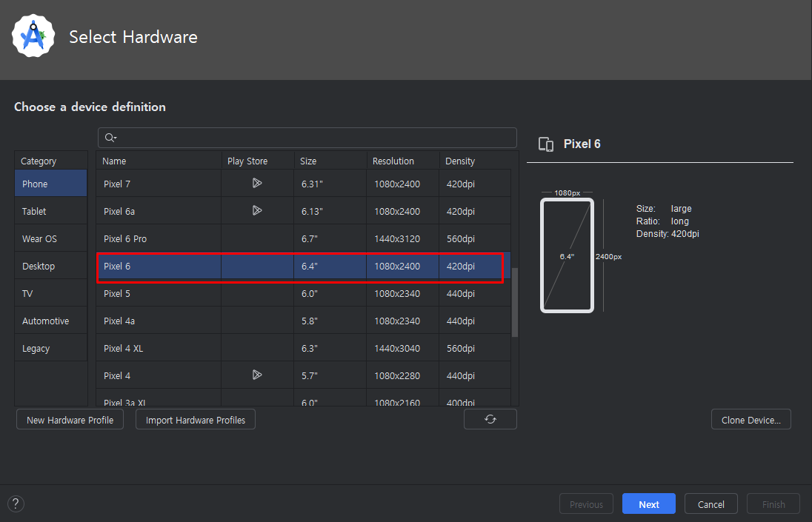Click the Cancel button
Image resolution: width=812 pixels, height=522 pixels.
tap(711, 504)
